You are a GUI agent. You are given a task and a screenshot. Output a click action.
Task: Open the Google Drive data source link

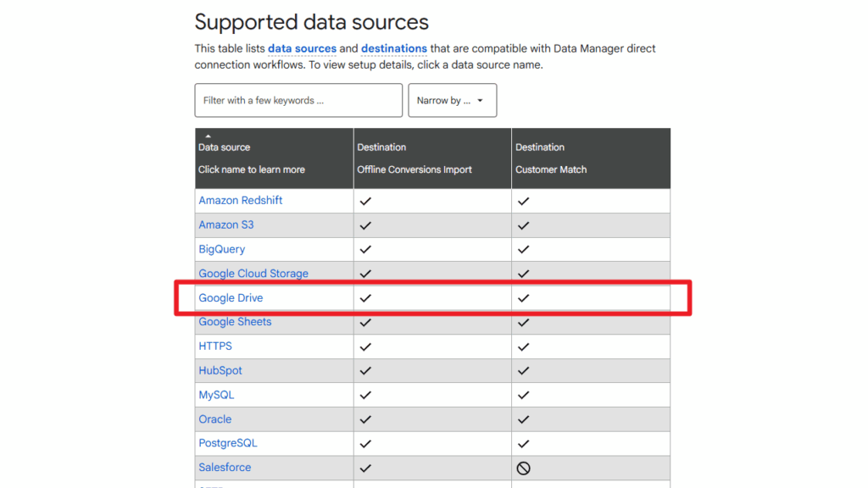pyautogui.click(x=231, y=298)
